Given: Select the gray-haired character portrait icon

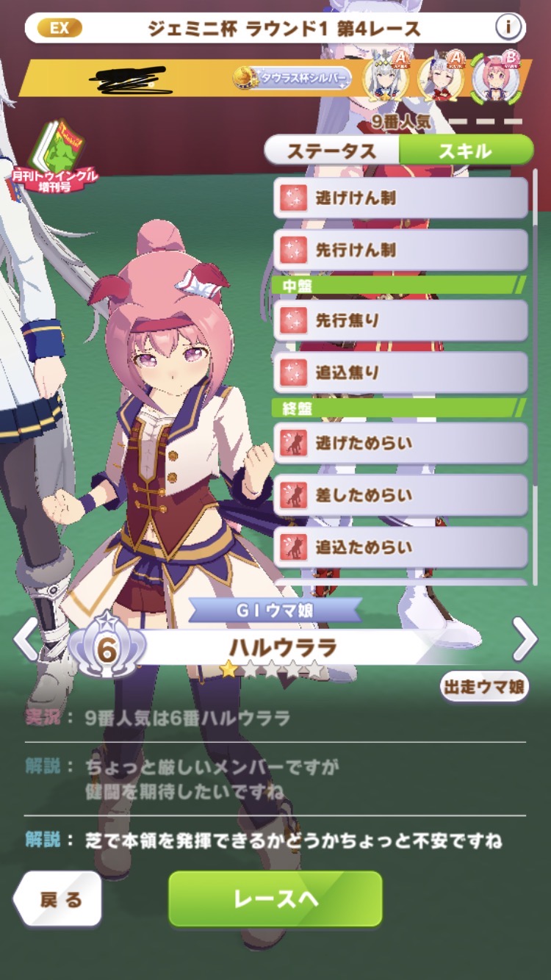Looking at the screenshot, I should pos(387,76).
